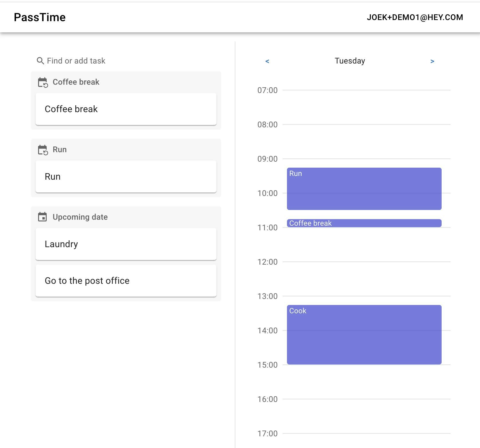Click the search magnifier icon
The height and width of the screenshot is (448, 480).
[x=40, y=61]
